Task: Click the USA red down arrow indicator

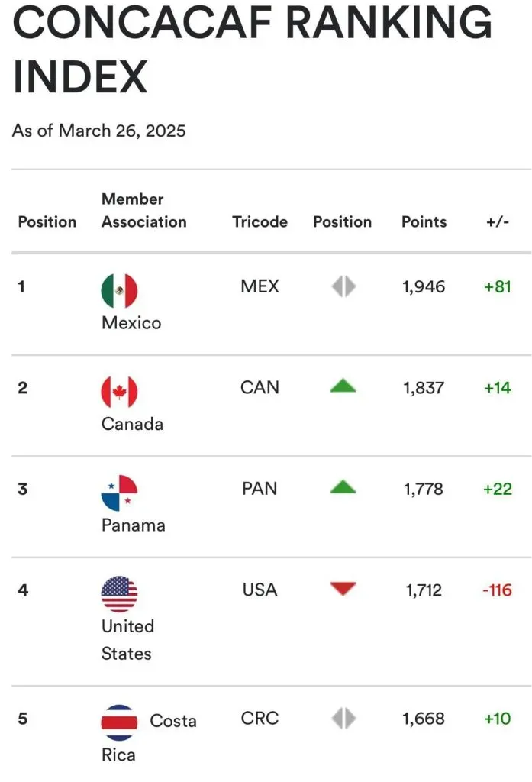Action: coord(343,589)
